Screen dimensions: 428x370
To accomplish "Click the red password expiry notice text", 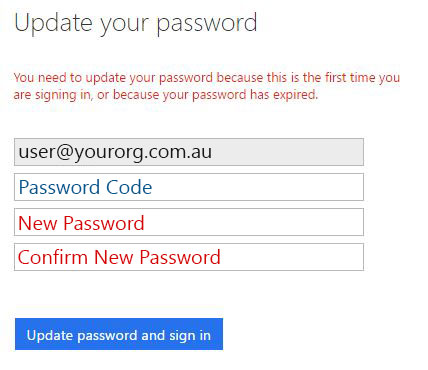I will coord(207,86).
